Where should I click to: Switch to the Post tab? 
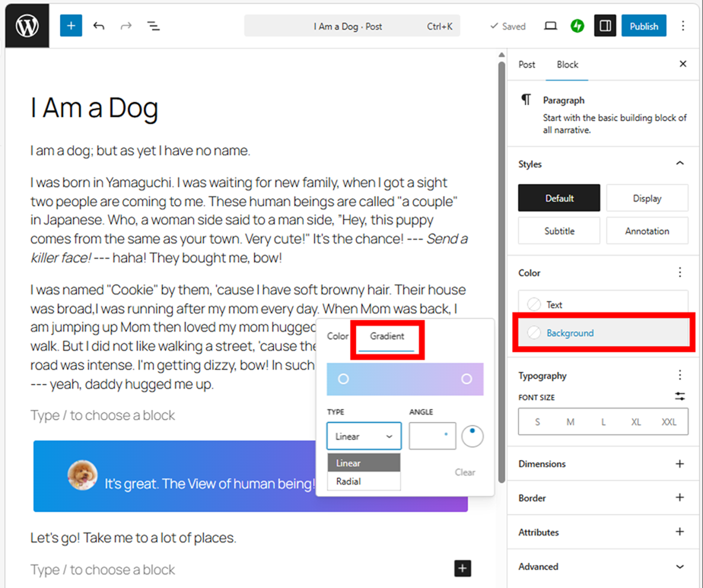pos(526,65)
